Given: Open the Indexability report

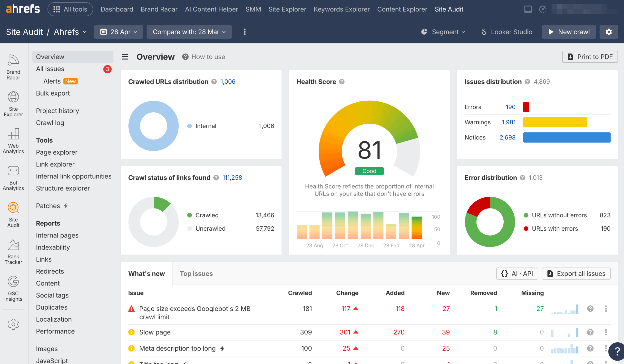Looking at the screenshot, I should pos(53,247).
